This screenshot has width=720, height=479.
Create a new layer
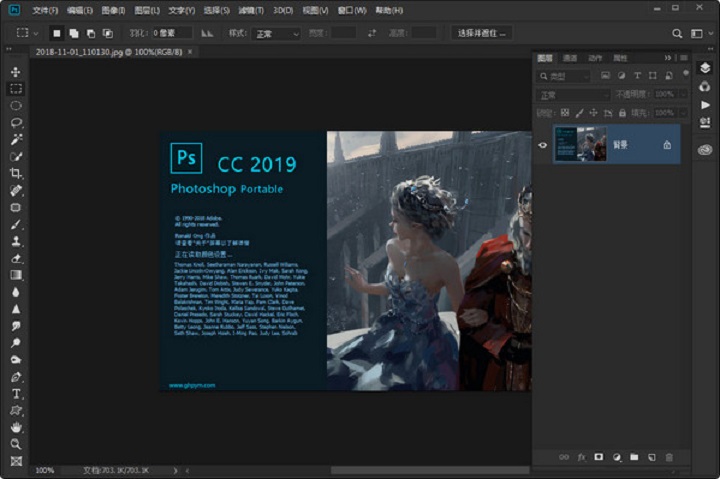click(x=652, y=457)
